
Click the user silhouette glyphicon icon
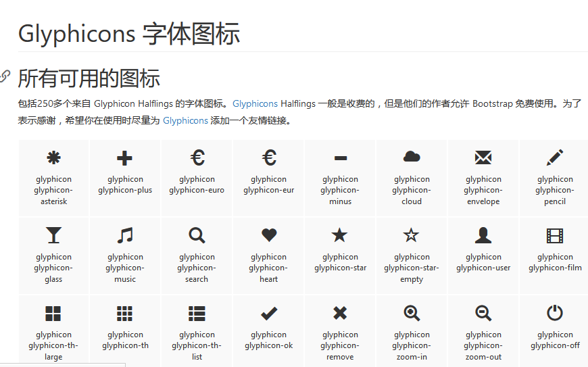483,235
